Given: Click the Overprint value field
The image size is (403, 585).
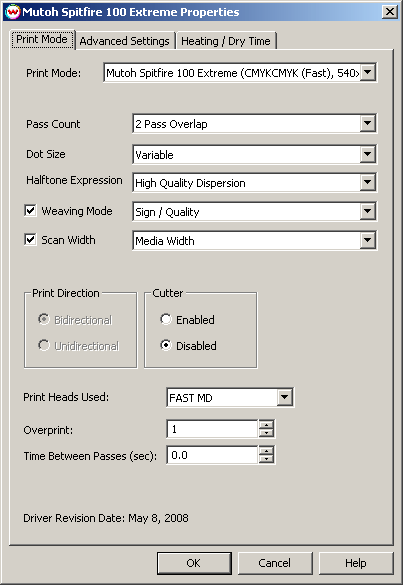Looking at the screenshot, I should [x=212, y=429].
